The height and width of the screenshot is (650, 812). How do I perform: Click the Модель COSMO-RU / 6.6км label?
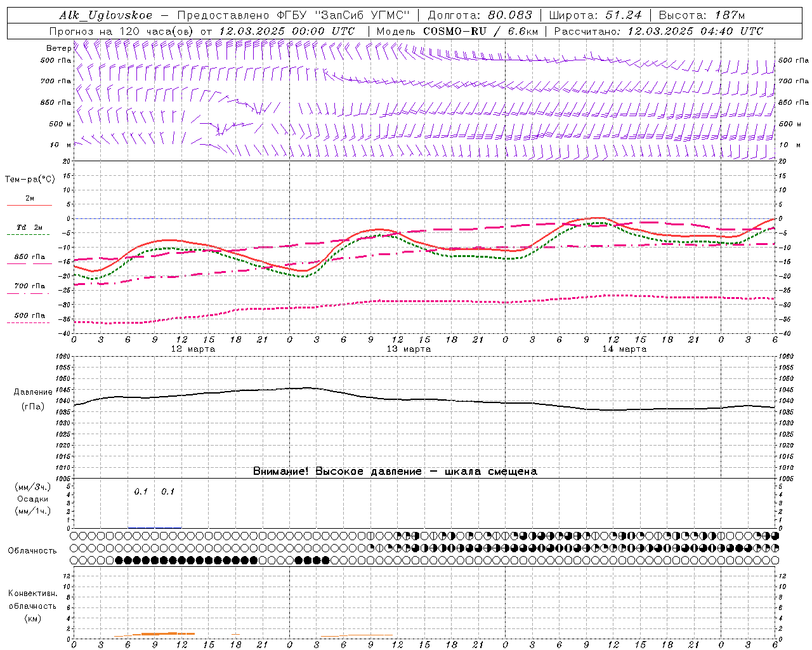(457, 31)
